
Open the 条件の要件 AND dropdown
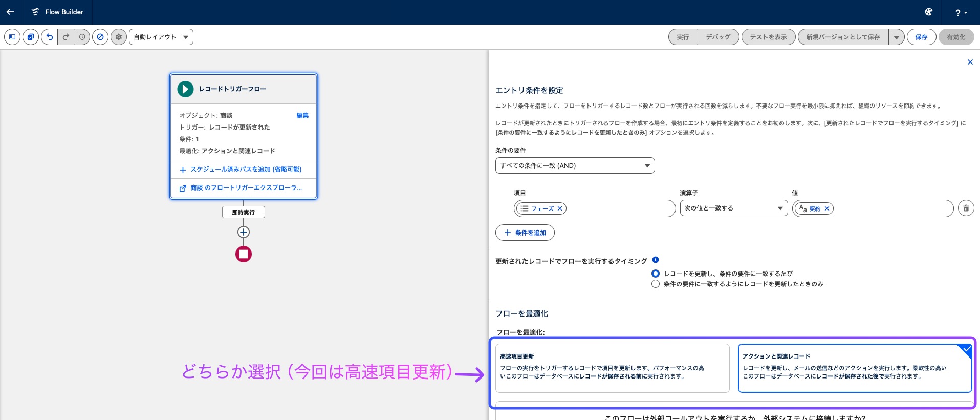[x=575, y=165]
